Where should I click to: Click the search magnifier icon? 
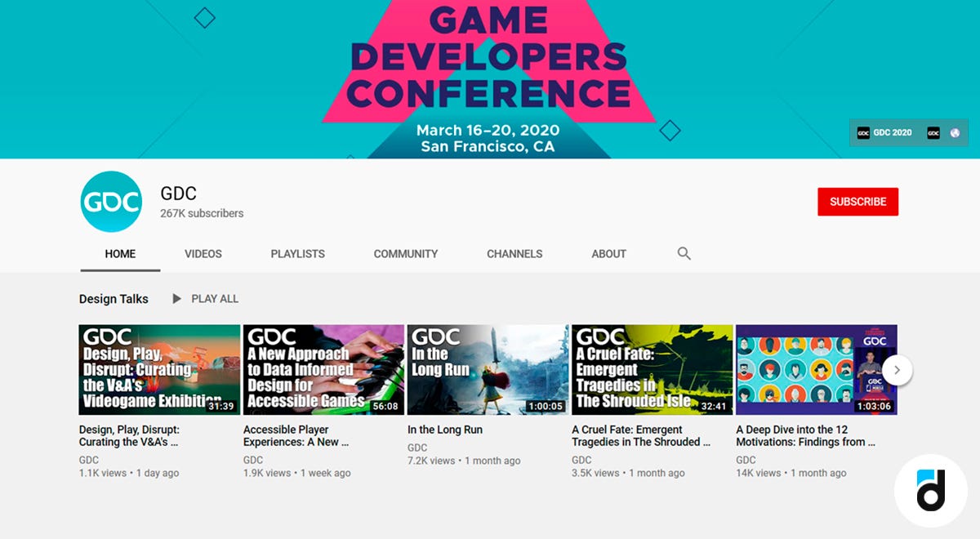coord(684,254)
